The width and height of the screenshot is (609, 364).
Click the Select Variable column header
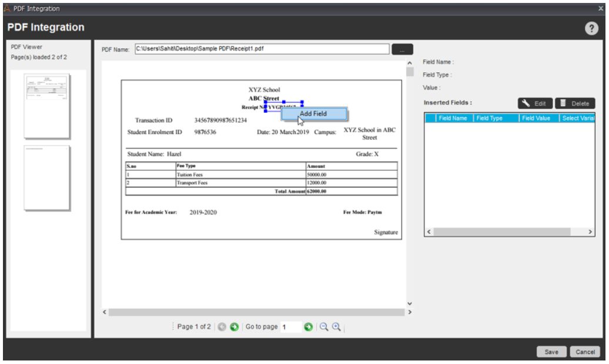pyautogui.click(x=578, y=118)
